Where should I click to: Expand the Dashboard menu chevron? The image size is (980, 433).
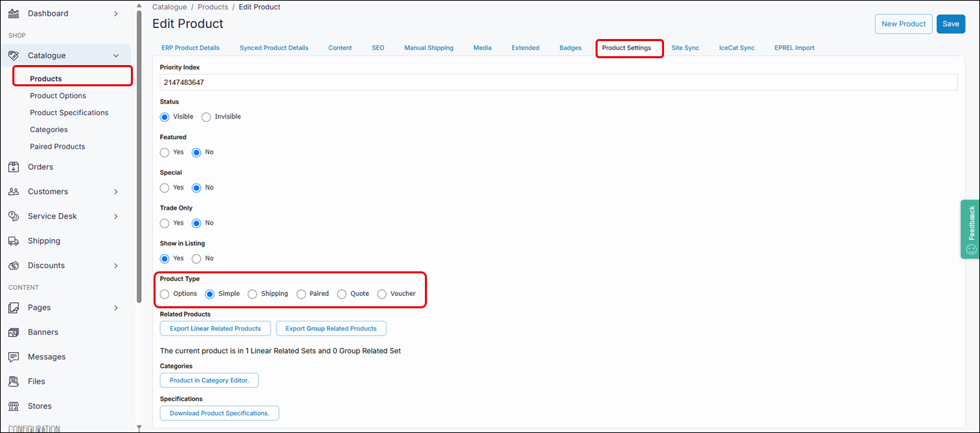coord(115,14)
